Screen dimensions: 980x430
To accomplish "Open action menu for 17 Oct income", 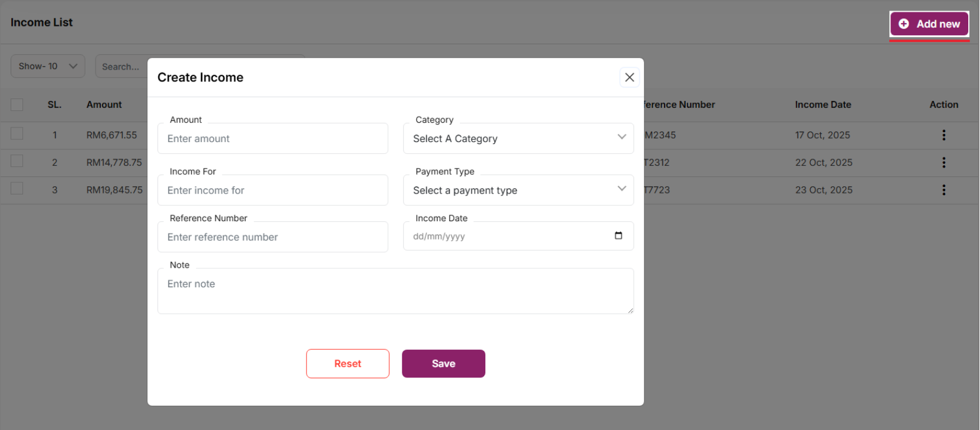I will 943,135.
